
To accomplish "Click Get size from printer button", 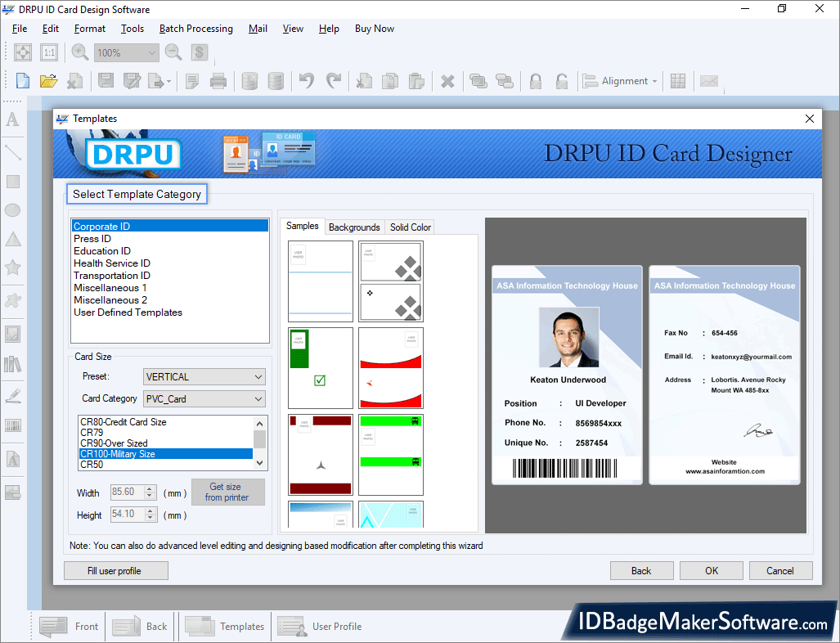I will 227,492.
